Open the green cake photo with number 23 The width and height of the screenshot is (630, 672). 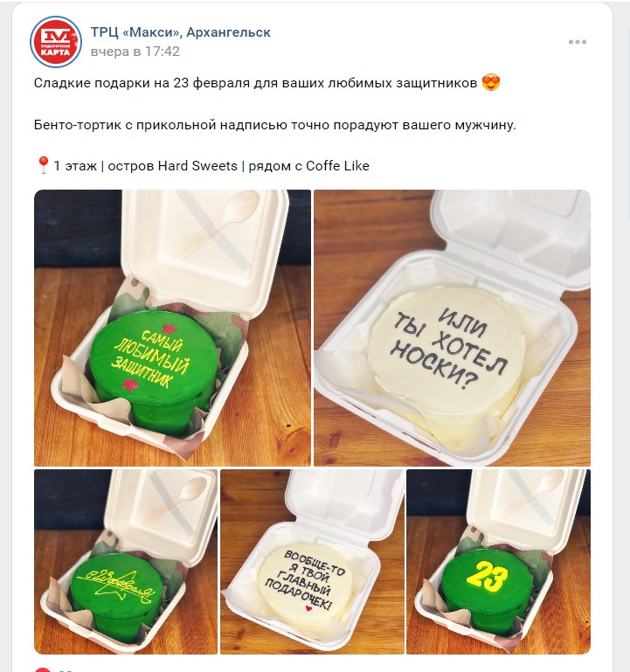498,561
